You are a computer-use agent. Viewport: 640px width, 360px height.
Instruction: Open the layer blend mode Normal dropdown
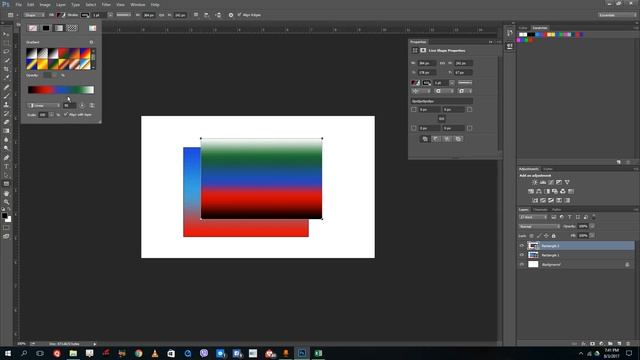point(539,227)
